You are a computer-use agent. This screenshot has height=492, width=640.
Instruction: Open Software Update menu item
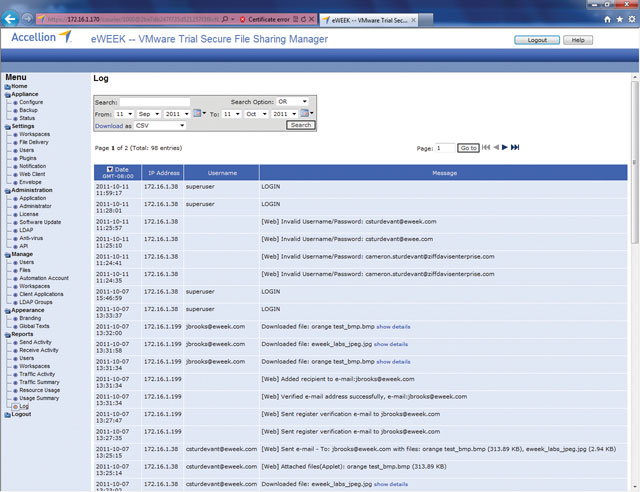pos(40,222)
